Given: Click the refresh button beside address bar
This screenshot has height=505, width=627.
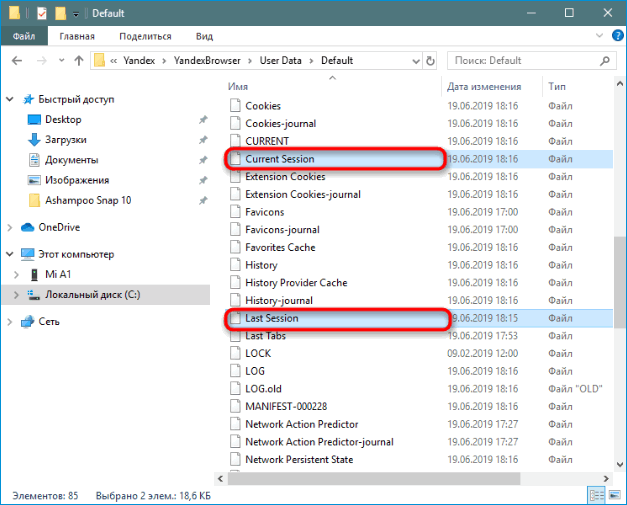Looking at the screenshot, I should tap(427, 61).
